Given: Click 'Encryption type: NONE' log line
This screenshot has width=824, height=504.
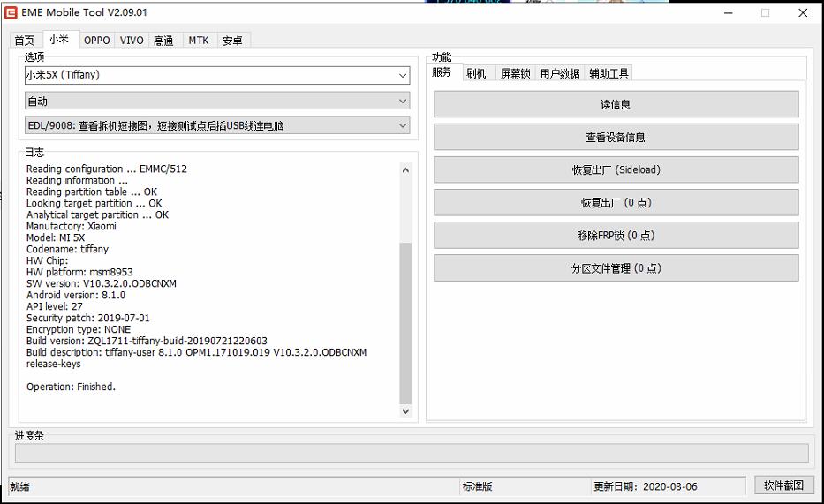Looking at the screenshot, I should tap(79, 330).
